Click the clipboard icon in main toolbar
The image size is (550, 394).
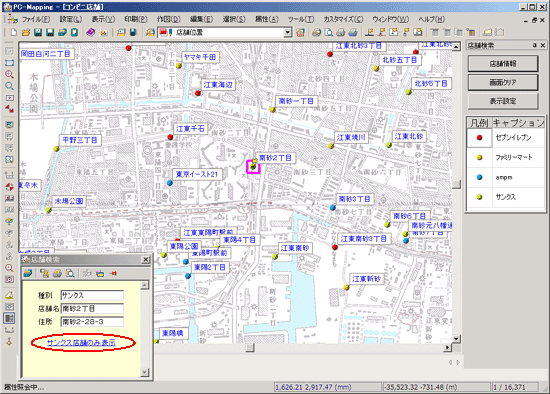click(74, 33)
